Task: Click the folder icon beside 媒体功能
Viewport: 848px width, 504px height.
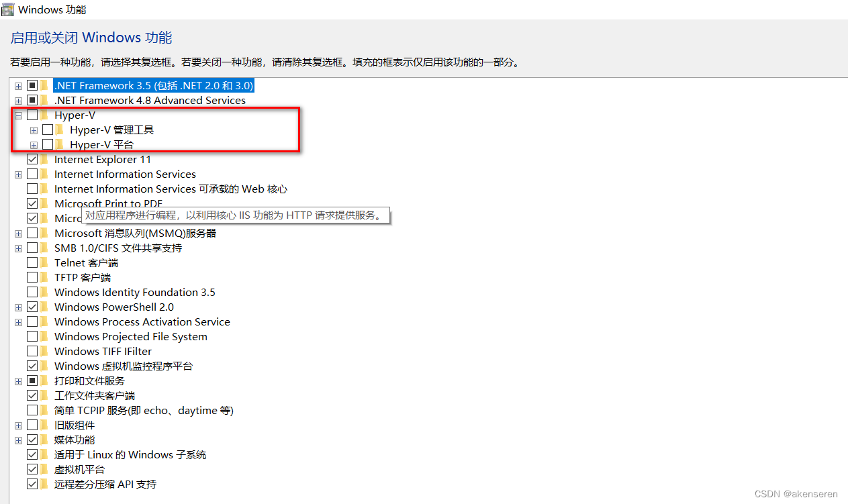Action: click(x=44, y=440)
